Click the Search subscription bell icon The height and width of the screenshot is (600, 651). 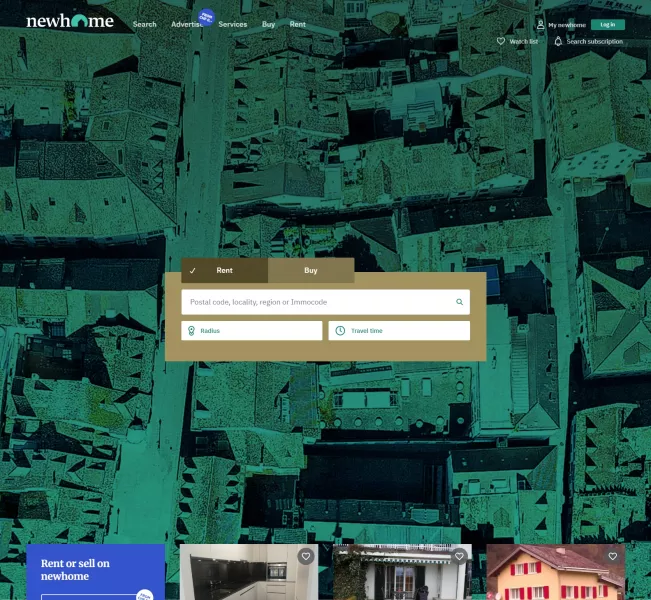pos(558,41)
